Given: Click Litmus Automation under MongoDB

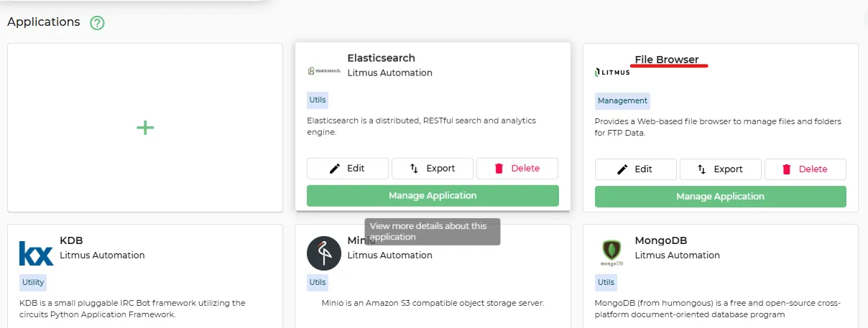Looking at the screenshot, I should click(678, 255).
